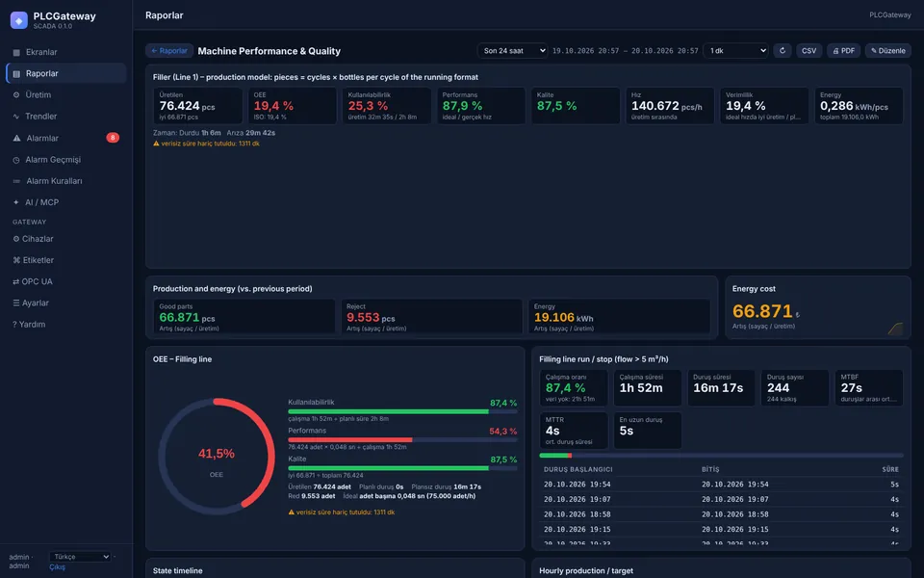Click the Energy 0,286 kWh/pcs card
Image resolution: width=924 pixels, height=578 pixels.
coord(859,106)
